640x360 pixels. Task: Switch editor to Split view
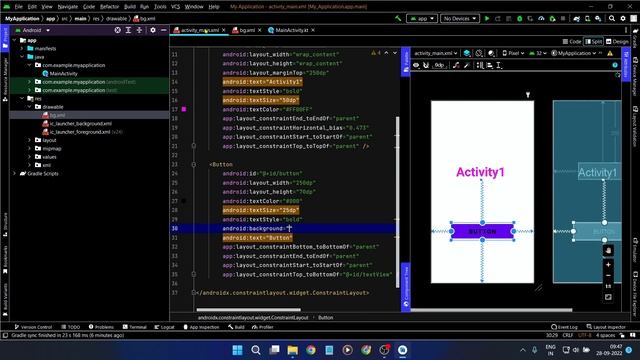click(594, 42)
